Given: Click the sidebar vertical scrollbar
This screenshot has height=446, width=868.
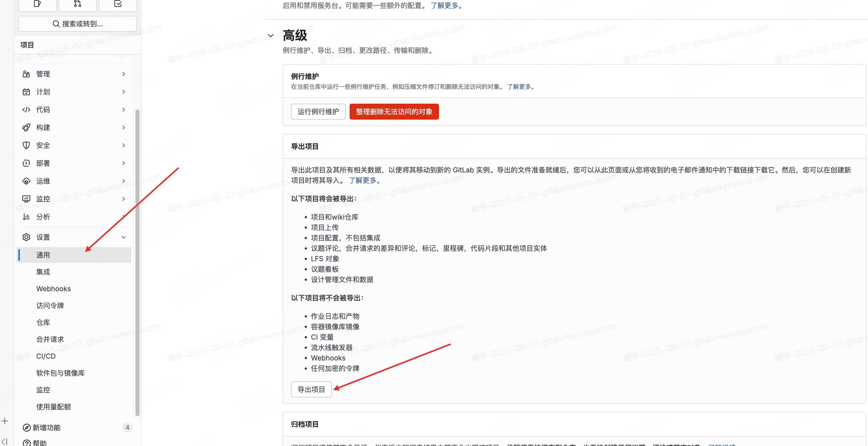Looking at the screenshot, I should point(137,263).
